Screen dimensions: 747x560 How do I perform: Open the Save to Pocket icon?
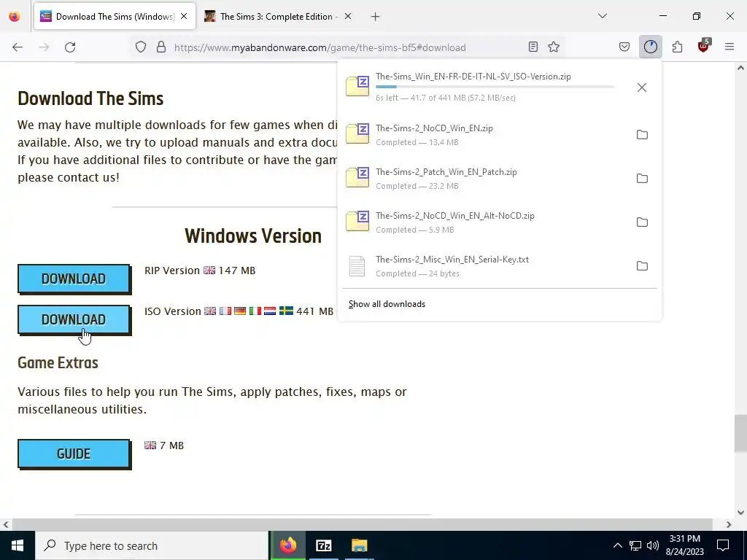click(x=624, y=47)
